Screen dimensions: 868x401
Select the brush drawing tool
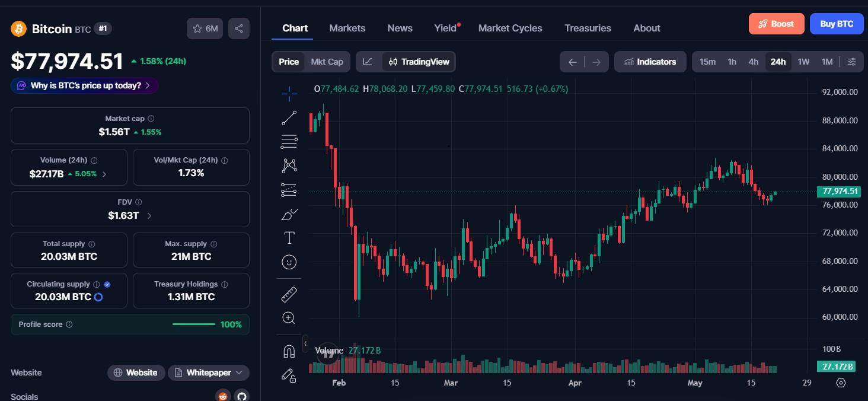pyautogui.click(x=289, y=214)
